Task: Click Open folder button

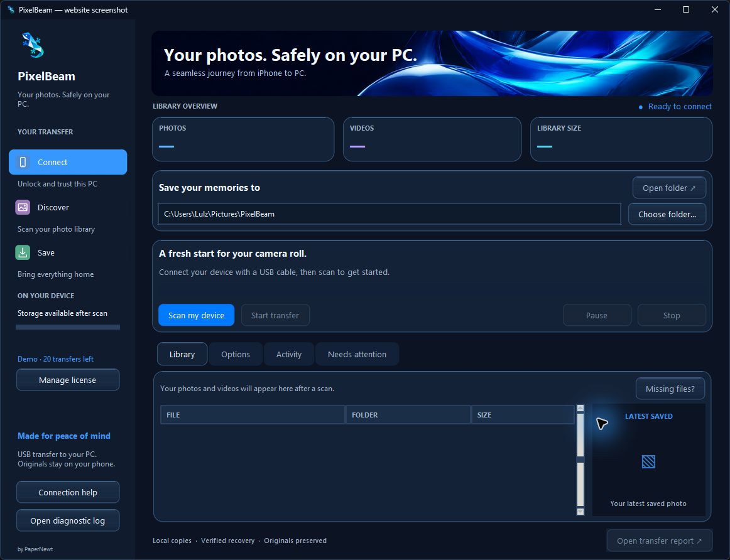Action: [669, 188]
